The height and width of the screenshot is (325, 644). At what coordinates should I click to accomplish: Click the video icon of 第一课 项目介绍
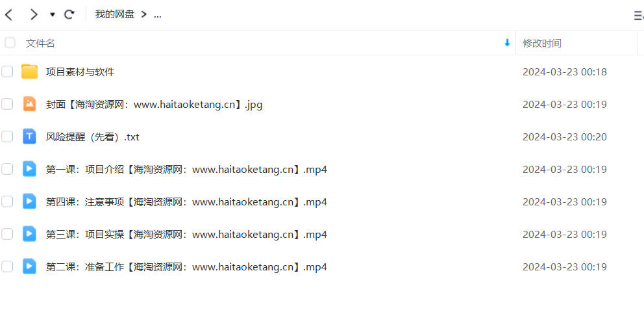(30, 169)
